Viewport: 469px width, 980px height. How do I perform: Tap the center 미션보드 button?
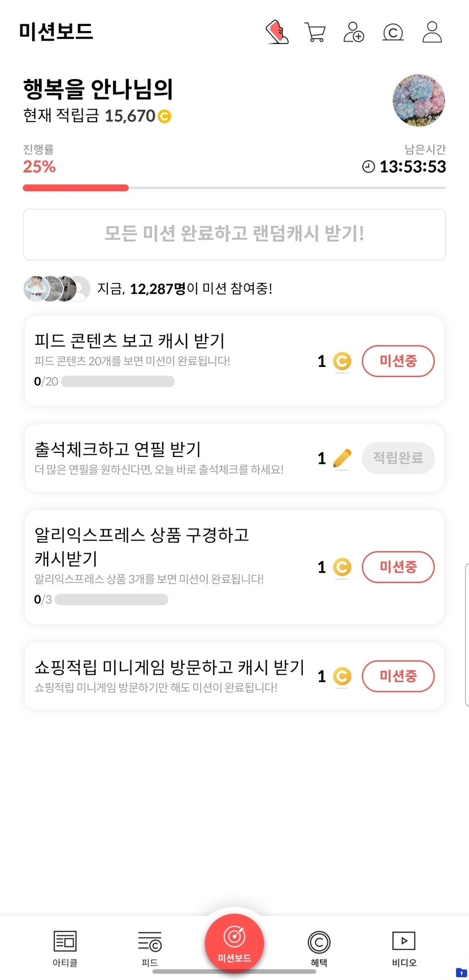[234, 943]
